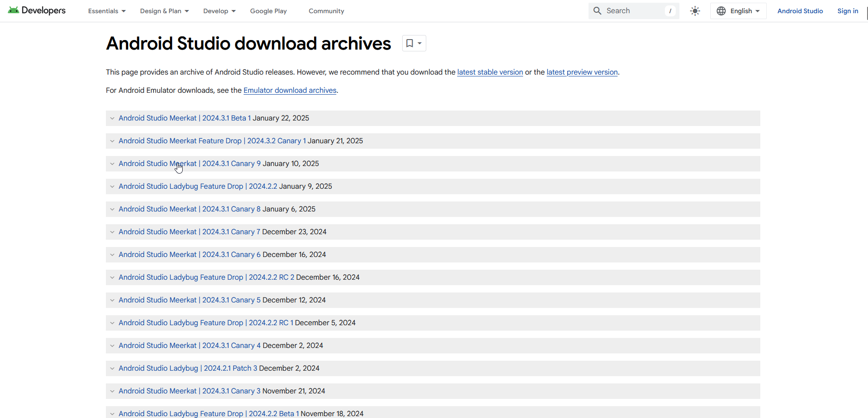Open the Emulator download archives link

290,90
